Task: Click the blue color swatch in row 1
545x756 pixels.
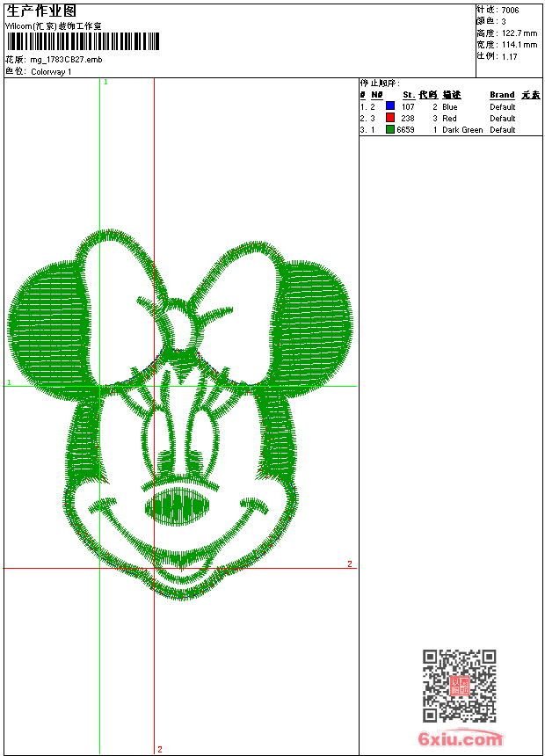Action: coord(390,106)
